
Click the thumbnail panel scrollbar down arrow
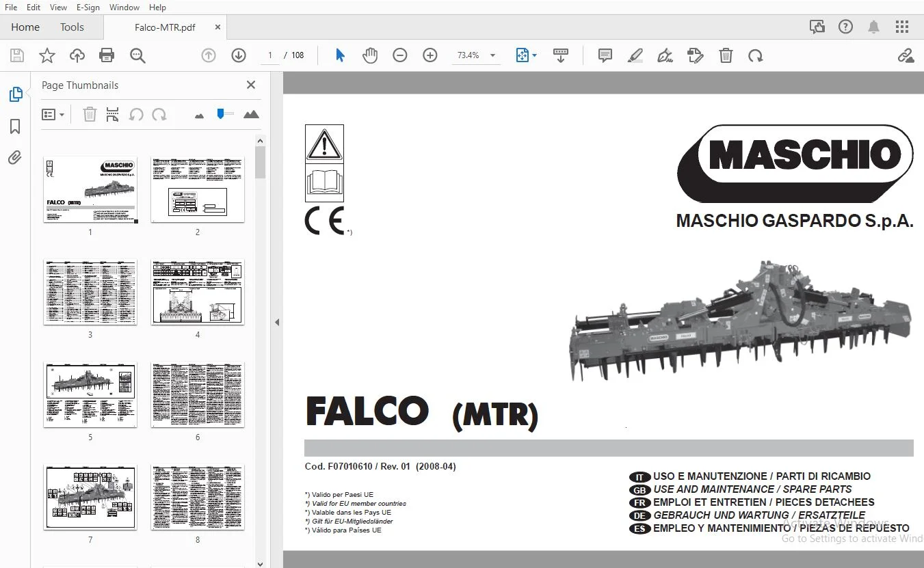260,563
